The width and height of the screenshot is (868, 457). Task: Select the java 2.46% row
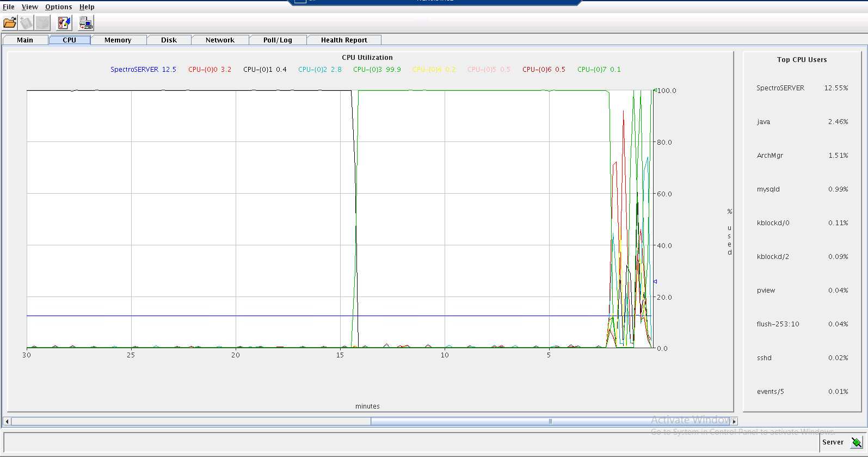802,122
